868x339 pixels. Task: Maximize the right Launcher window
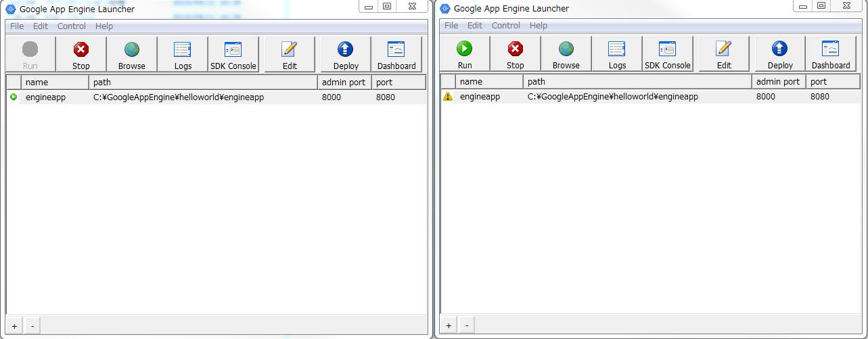click(821, 5)
